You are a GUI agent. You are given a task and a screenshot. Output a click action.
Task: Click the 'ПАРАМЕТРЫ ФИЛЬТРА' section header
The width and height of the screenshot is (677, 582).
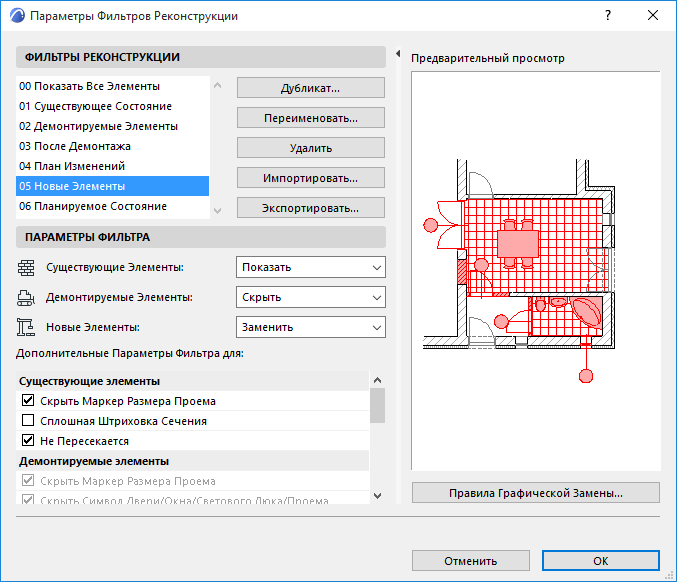coord(201,237)
